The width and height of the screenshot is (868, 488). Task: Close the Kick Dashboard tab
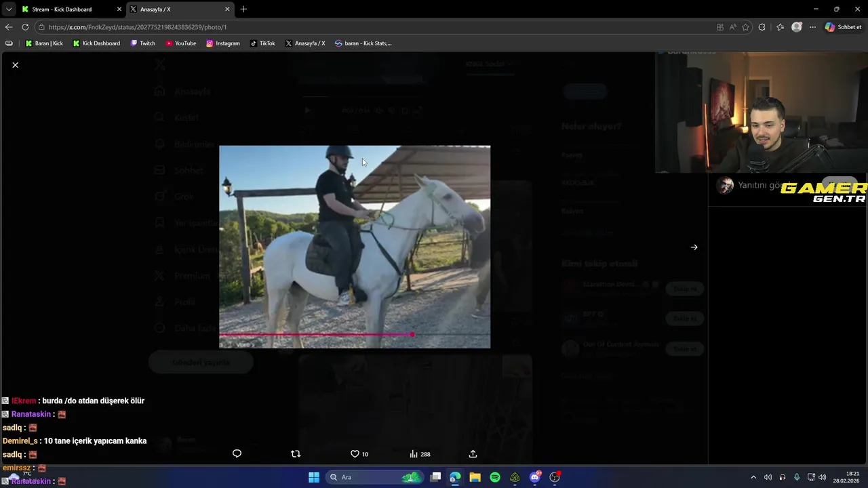pyautogui.click(x=119, y=9)
